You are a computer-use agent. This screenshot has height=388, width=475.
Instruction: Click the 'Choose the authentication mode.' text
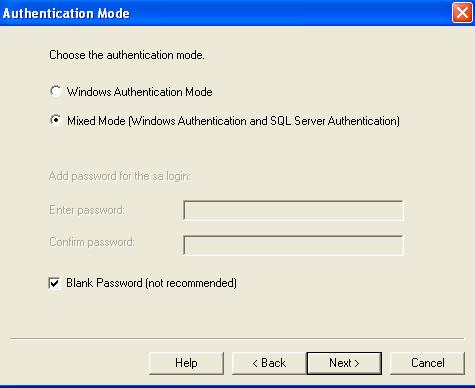(x=127, y=55)
